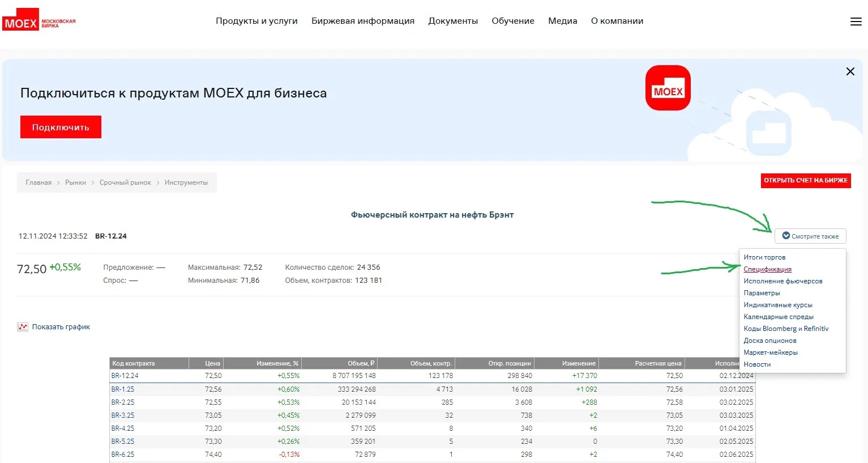
Task: Click the red MOEX logo in banner
Action: point(668,88)
